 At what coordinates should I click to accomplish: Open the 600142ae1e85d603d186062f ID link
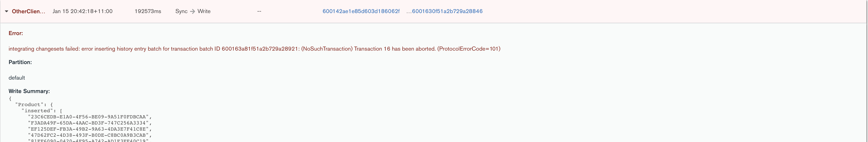[x=361, y=11]
